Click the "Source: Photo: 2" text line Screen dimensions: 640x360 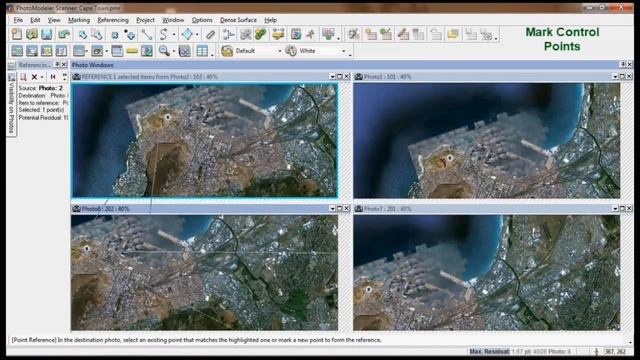(41, 88)
